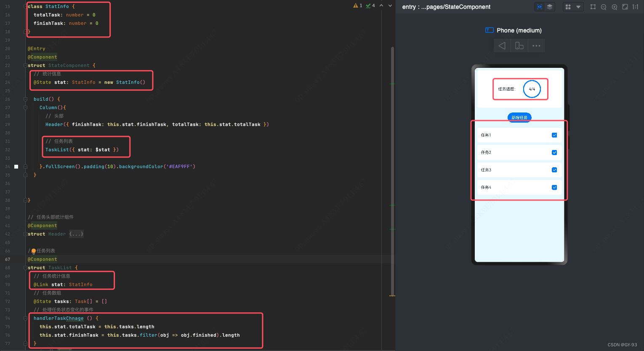Click the 任务3 row text in preview

[x=486, y=170]
